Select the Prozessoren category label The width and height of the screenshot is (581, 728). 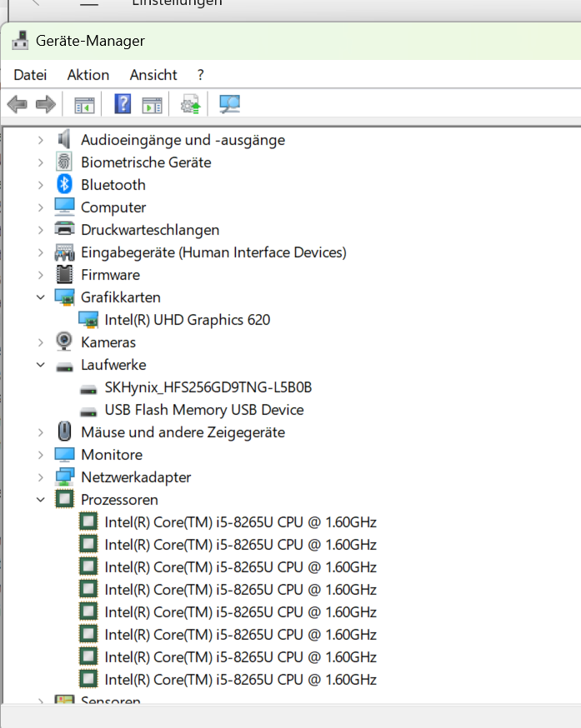[119, 500]
